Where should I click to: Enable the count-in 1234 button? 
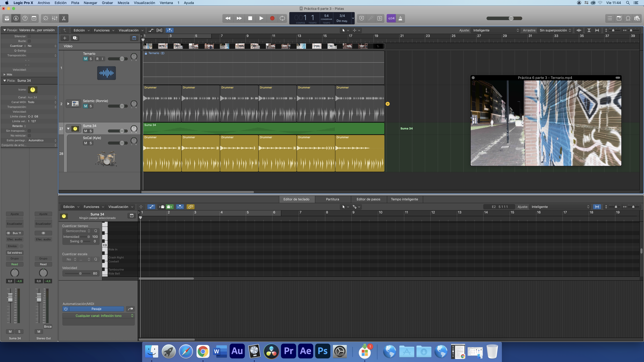(x=391, y=18)
